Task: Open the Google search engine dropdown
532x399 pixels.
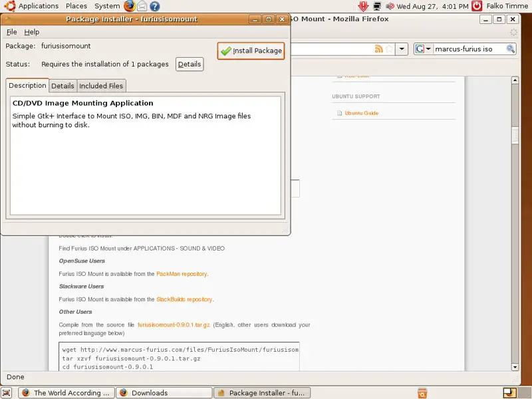Action: point(423,49)
